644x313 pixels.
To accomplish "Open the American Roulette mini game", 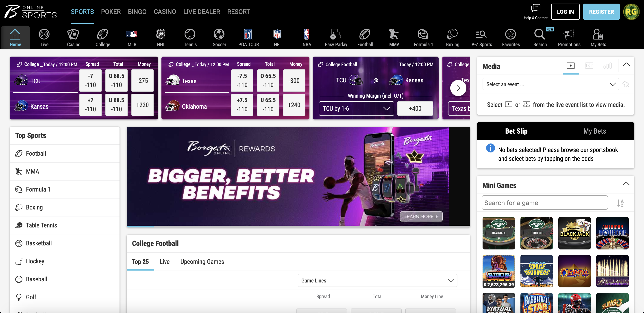I will (612, 233).
